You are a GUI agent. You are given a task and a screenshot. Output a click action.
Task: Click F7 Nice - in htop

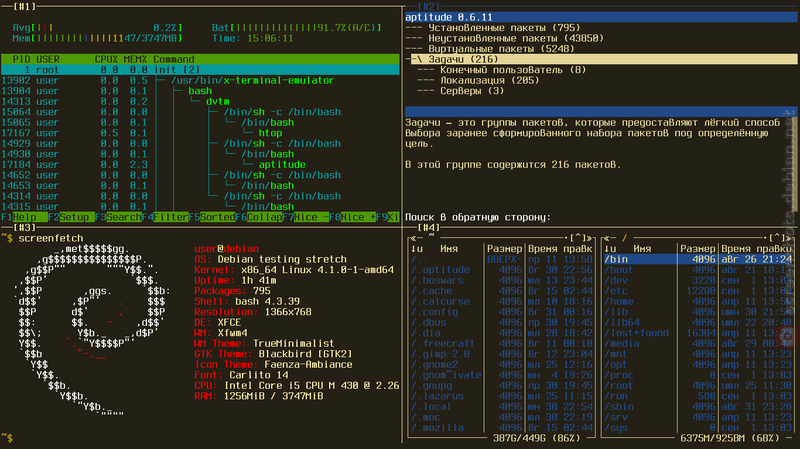[306, 217]
